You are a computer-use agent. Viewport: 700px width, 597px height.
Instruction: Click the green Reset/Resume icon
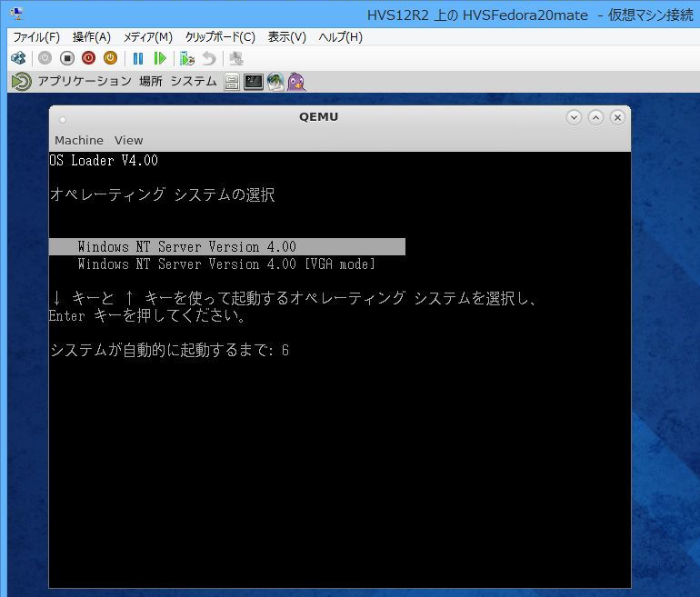point(159,58)
